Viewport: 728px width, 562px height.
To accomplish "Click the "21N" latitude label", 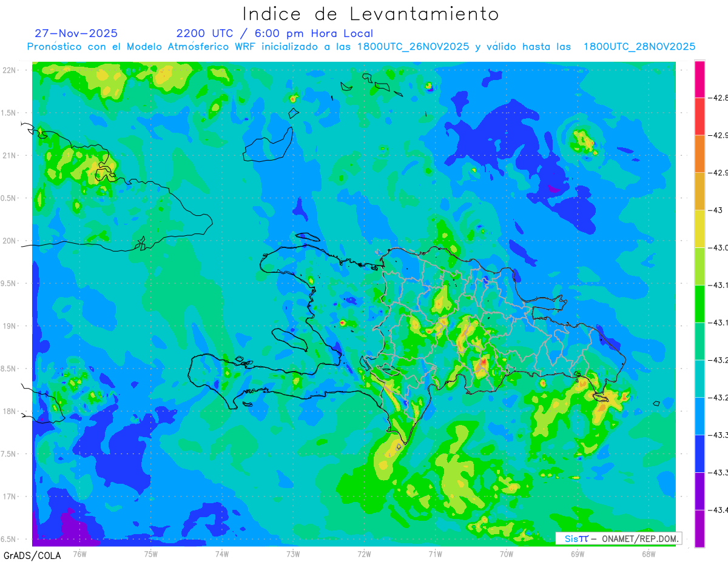I will 9,155.
